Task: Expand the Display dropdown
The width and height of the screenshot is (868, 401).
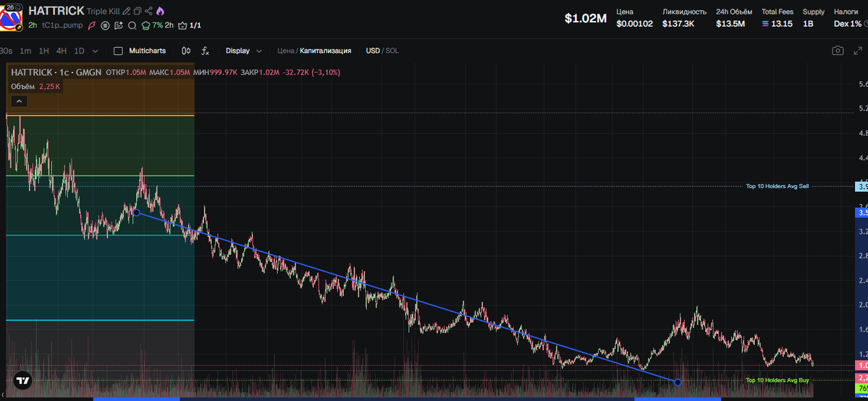Action: coord(243,51)
